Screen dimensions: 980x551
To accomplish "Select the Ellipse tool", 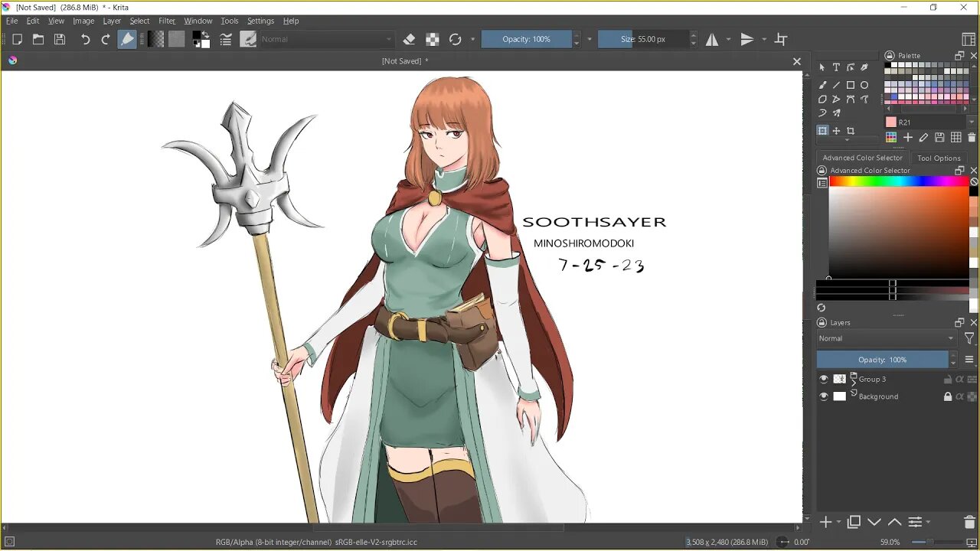I will pyautogui.click(x=864, y=85).
